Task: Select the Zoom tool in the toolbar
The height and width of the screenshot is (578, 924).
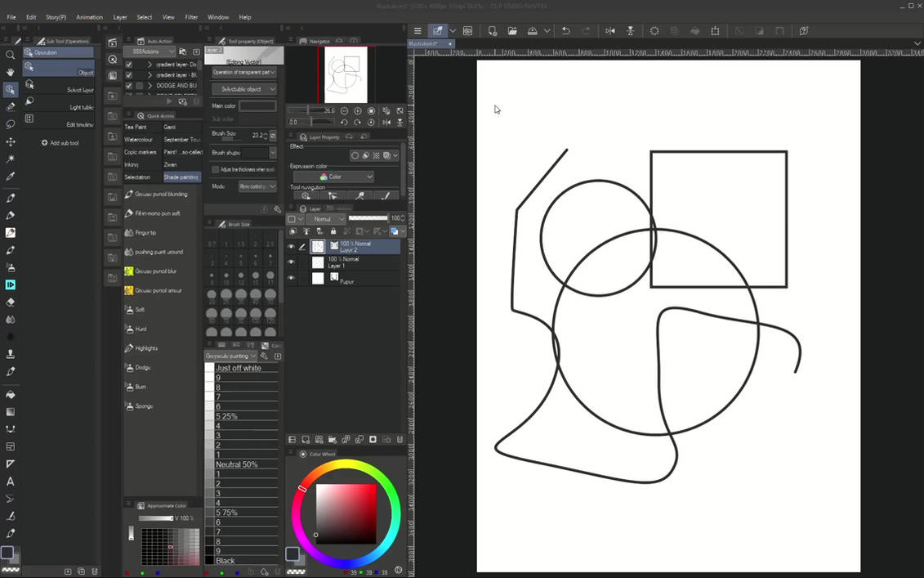Action: coord(10,55)
